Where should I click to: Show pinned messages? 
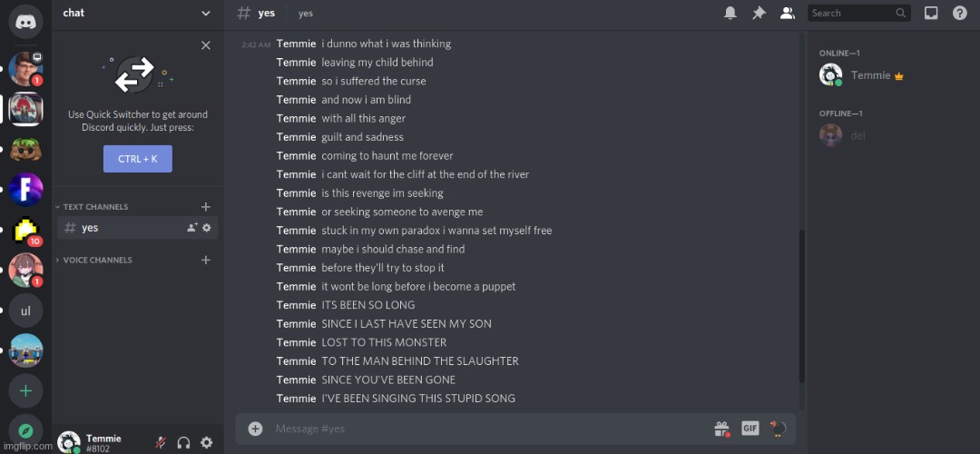pos(759,13)
